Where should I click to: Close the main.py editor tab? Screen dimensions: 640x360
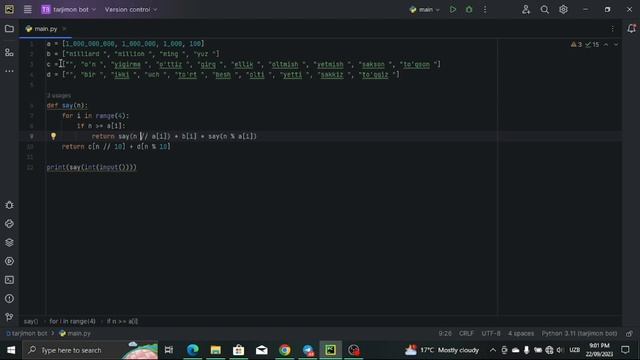[64, 29]
